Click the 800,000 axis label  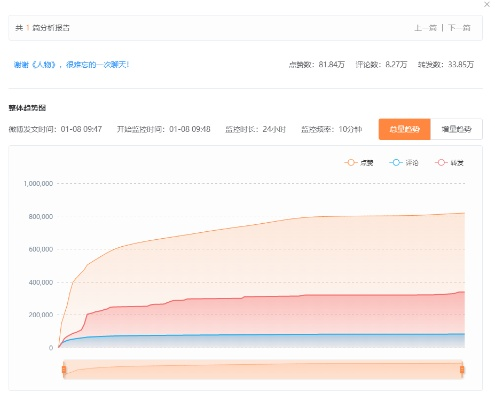41,216
